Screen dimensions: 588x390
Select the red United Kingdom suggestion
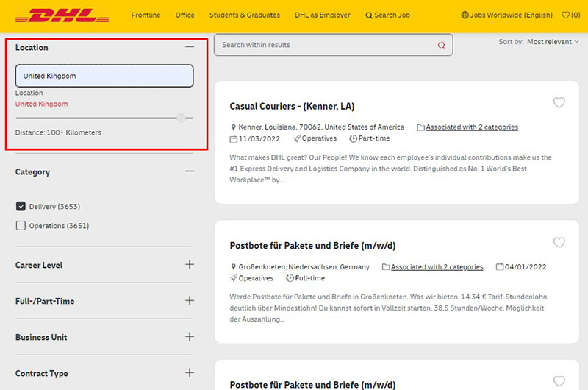(42, 104)
